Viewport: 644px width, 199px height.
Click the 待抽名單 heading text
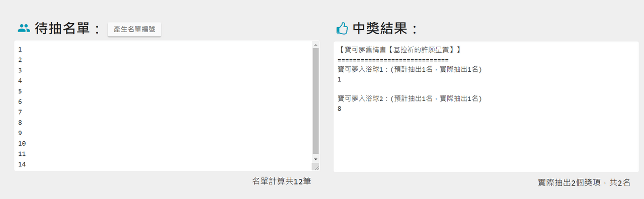point(68,29)
